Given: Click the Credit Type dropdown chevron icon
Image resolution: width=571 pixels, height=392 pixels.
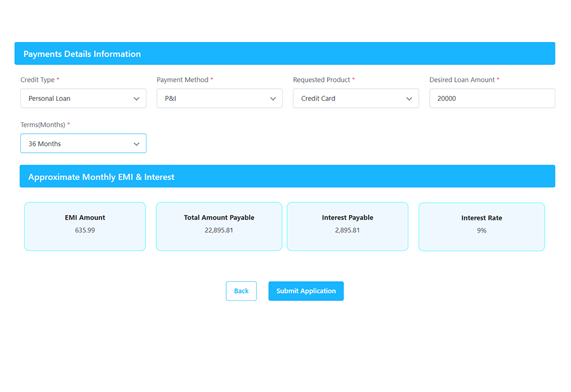Looking at the screenshot, I should coord(136,98).
